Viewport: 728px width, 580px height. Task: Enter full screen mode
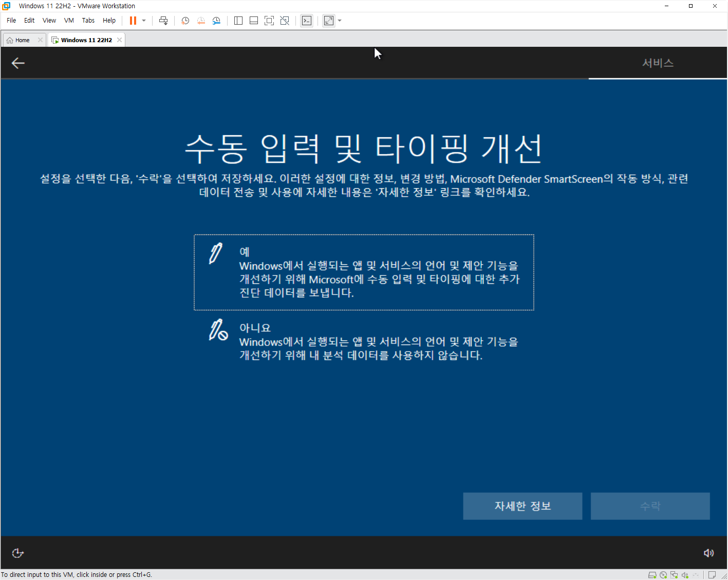[x=269, y=21]
